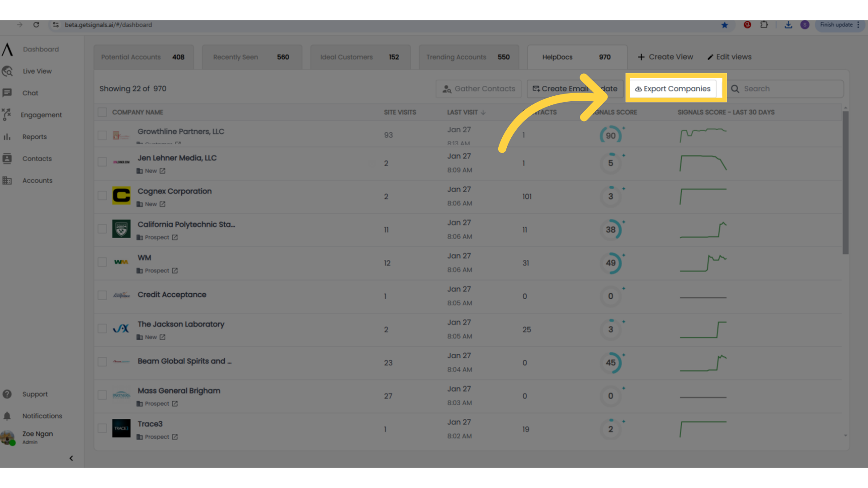Screen dimensions: 868x488
Task: Collapse the sidebar with chevron arrow
Action: tap(71, 458)
